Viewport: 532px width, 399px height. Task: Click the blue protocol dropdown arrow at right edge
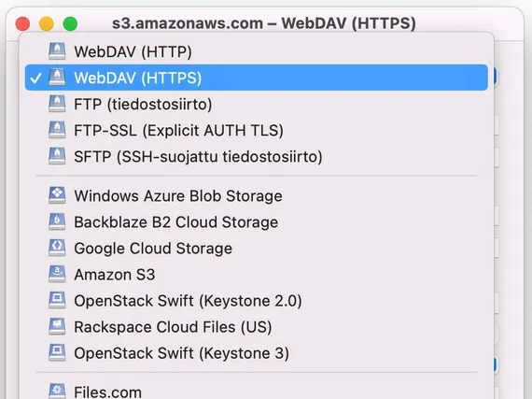(x=495, y=77)
